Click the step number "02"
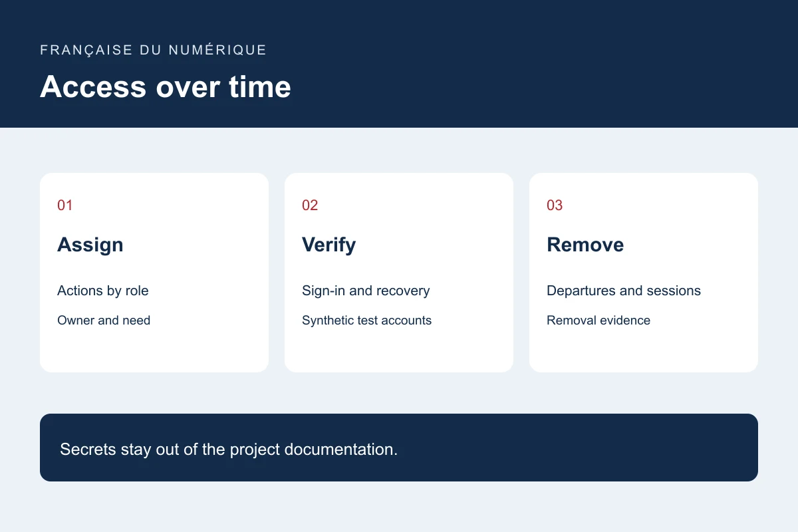The width and height of the screenshot is (798, 532). (x=310, y=205)
